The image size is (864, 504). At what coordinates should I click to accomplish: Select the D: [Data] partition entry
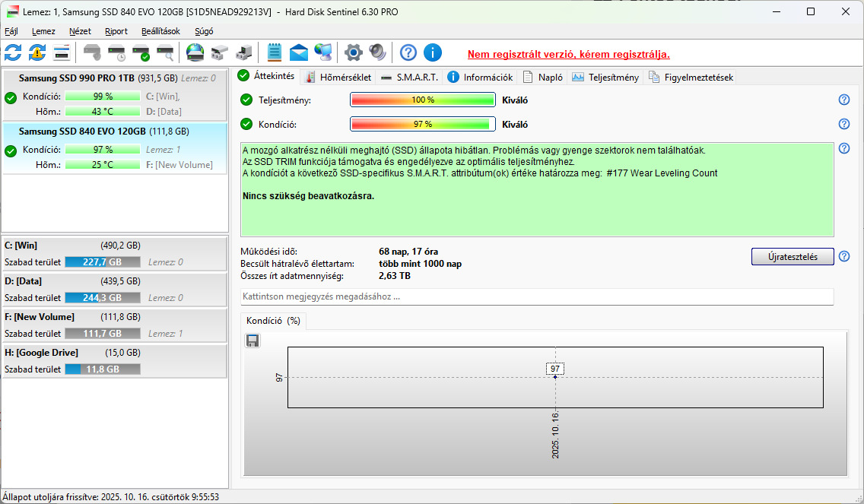115,290
